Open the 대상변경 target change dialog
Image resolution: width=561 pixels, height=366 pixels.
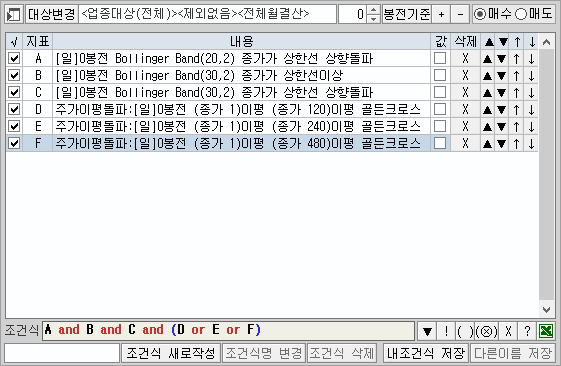pos(52,14)
